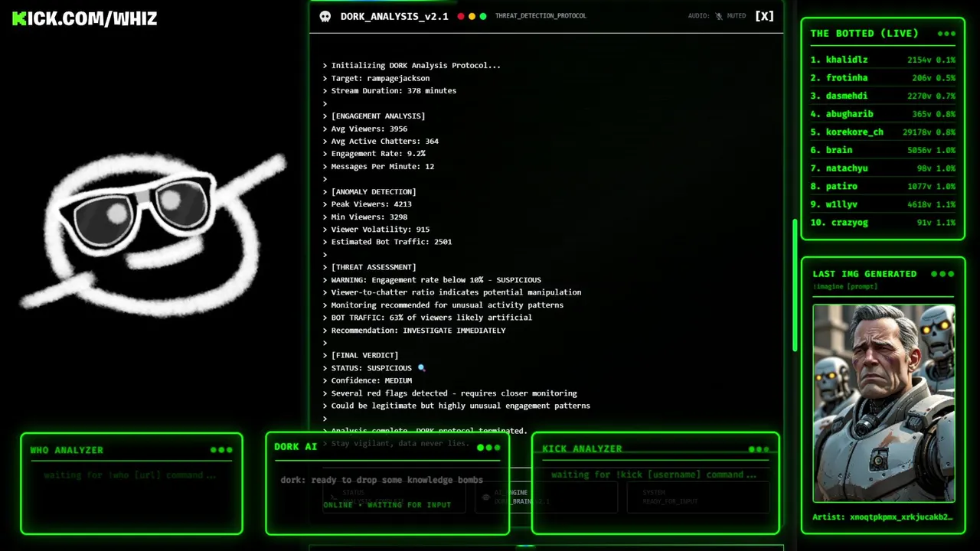Select botted entry abugharib
The height and width of the screenshot is (551, 980).
883,114
